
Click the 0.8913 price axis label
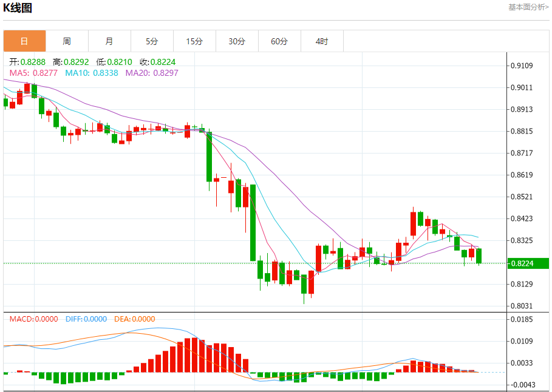[522, 109]
